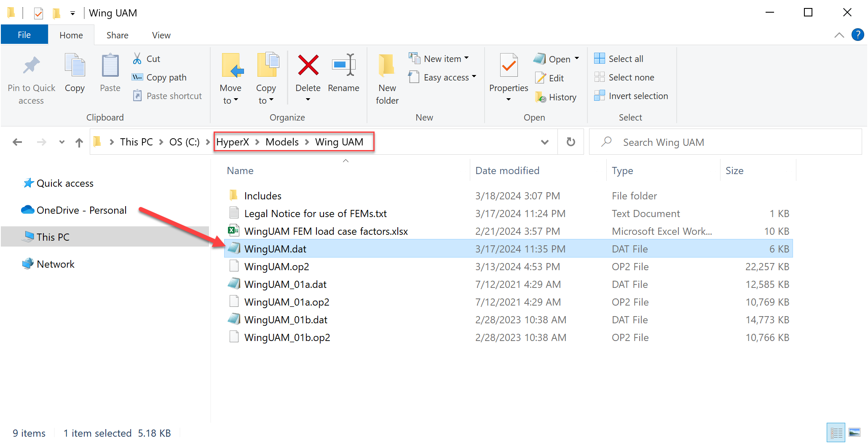The height and width of the screenshot is (443, 868).
Task: Switch to large thumbnails view icon
Action: pos(855,432)
